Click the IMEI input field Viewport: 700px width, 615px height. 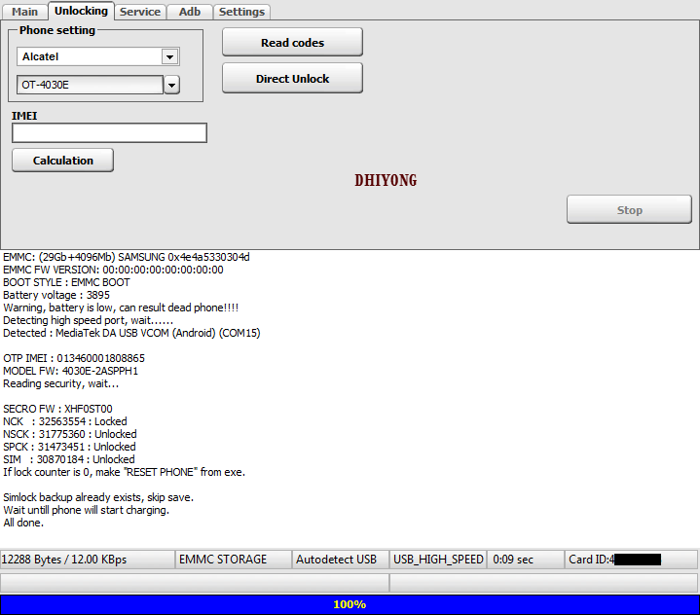click(109, 133)
